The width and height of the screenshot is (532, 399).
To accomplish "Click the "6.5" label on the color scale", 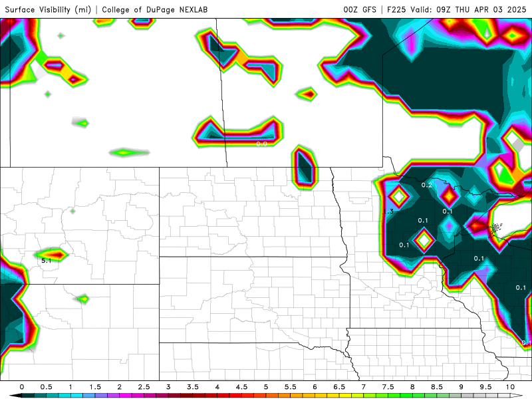I will (x=339, y=387).
